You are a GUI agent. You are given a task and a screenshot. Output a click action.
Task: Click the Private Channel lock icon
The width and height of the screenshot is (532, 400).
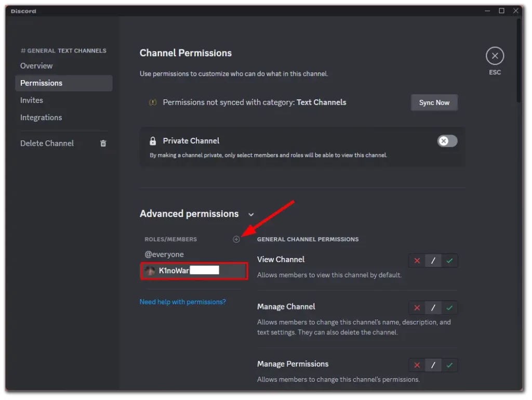click(x=153, y=141)
